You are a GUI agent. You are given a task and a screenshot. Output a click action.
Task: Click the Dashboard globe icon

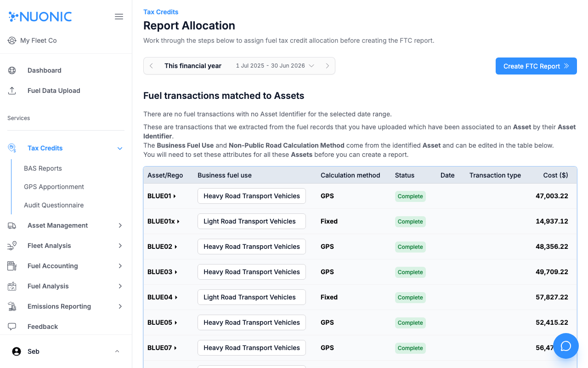pyautogui.click(x=12, y=70)
